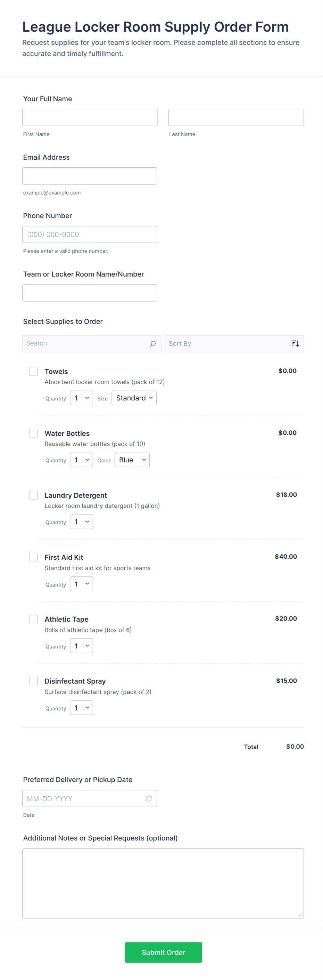The image size is (323, 980).
Task: Select the Disinfectant Spray checkbox
Action: click(33, 681)
